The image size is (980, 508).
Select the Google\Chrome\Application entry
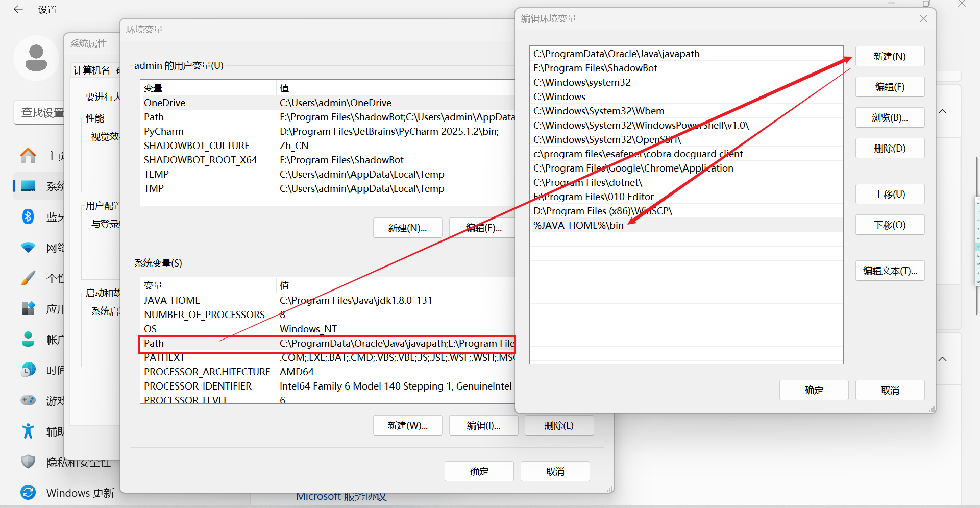click(686, 168)
